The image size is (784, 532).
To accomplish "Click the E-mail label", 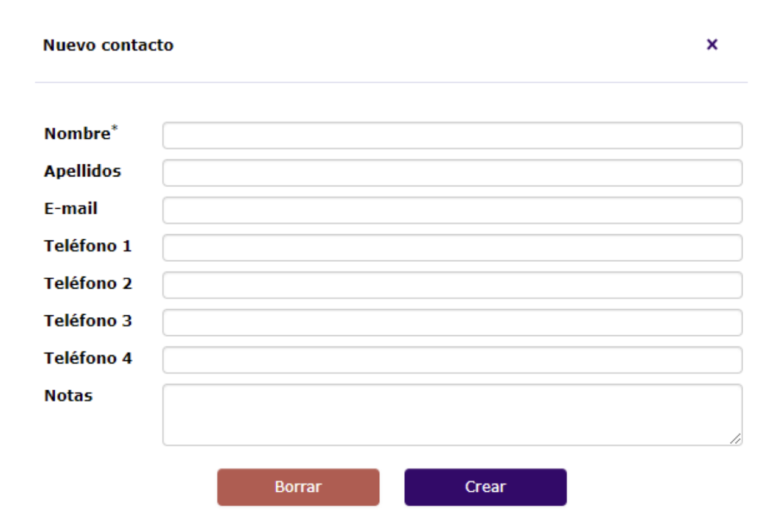I will coord(71,209).
